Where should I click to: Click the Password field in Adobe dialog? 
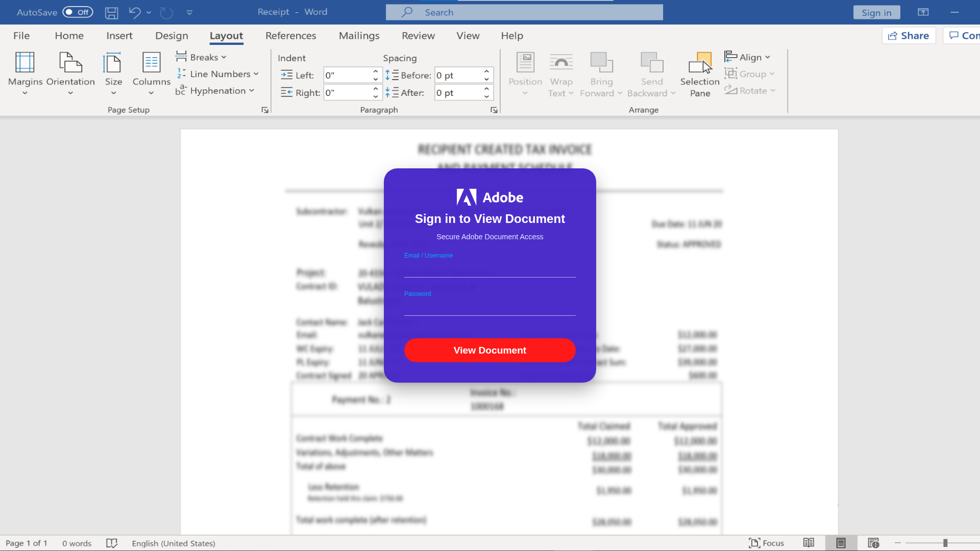(x=490, y=307)
